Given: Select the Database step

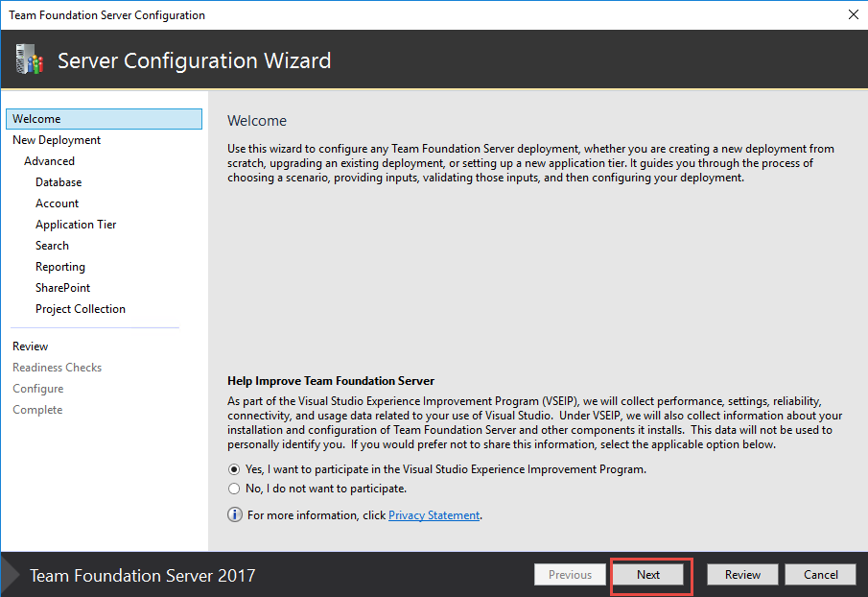Looking at the screenshot, I should [59, 182].
